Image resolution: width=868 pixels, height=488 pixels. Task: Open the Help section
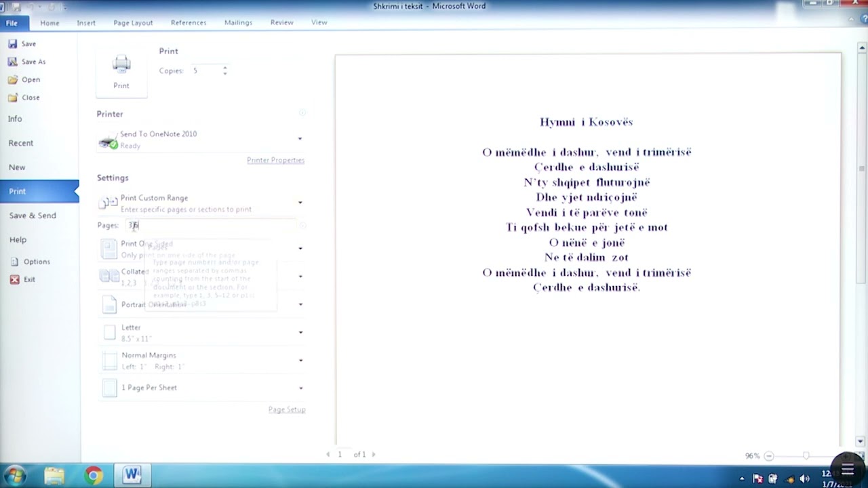click(18, 240)
